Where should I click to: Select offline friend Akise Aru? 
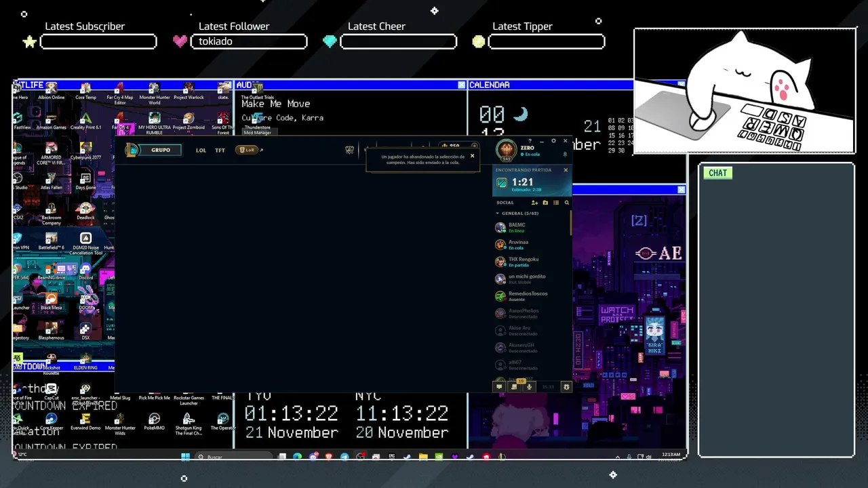pyautogui.click(x=532, y=331)
